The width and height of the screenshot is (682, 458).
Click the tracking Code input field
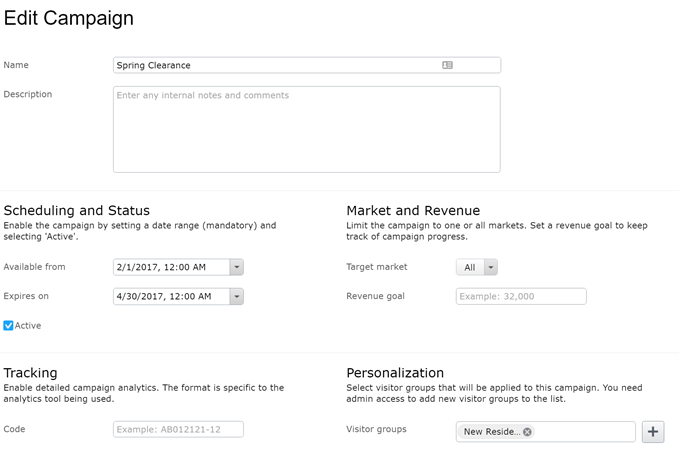(x=178, y=429)
